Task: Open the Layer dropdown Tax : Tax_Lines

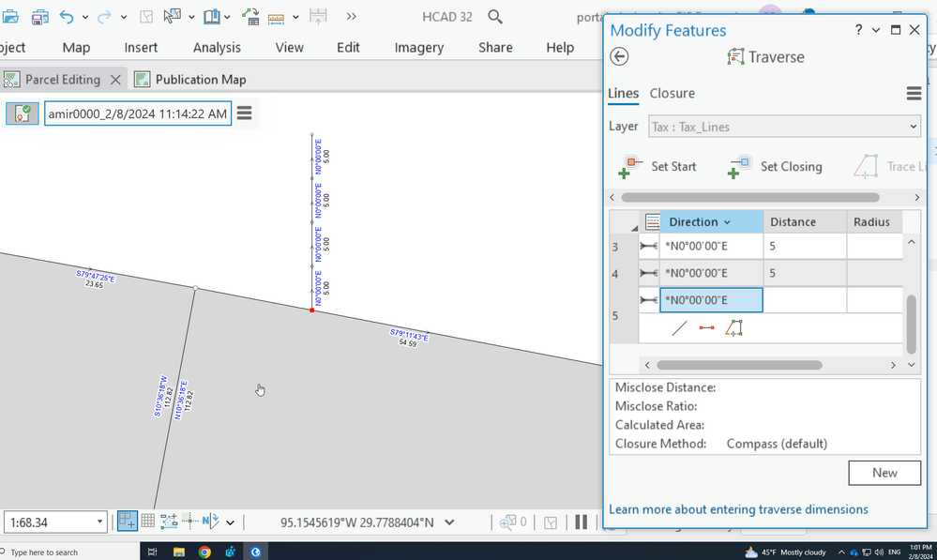Action: (x=784, y=127)
